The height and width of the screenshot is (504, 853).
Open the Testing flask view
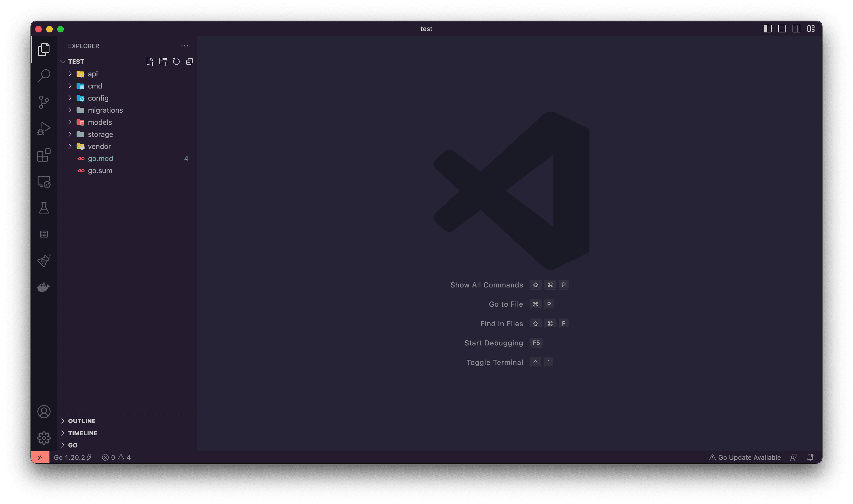coord(44,208)
